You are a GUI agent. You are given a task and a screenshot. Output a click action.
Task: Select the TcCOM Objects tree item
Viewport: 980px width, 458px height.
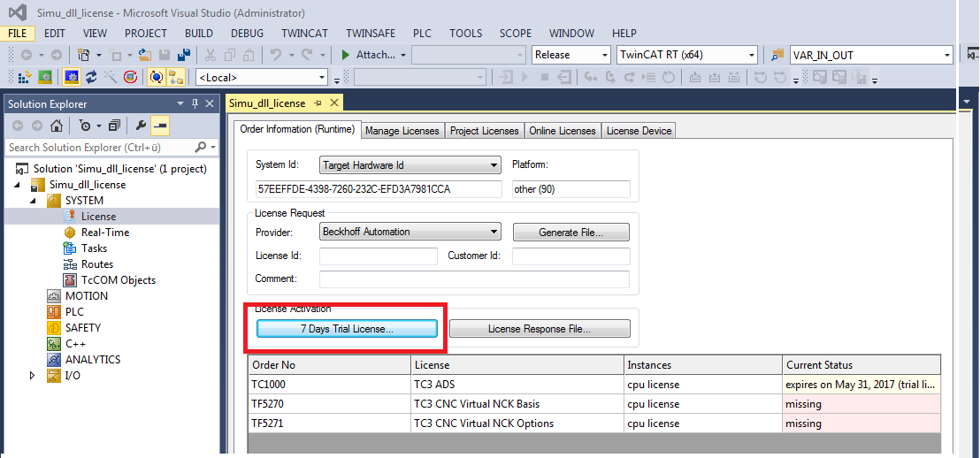click(x=119, y=280)
